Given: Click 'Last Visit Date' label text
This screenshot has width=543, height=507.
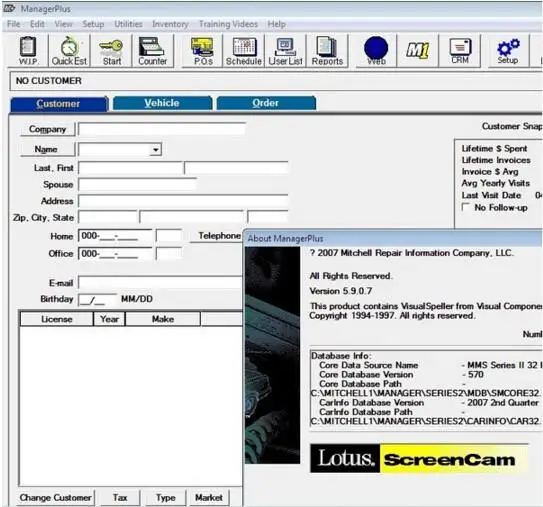Looking at the screenshot, I should click(x=491, y=195).
